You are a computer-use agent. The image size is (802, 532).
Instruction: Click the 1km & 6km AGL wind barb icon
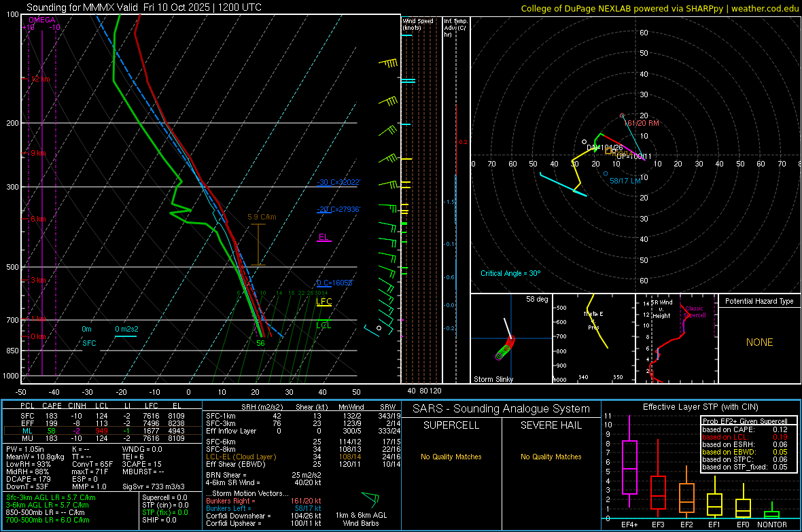pyautogui.click(x=370, y=499)
